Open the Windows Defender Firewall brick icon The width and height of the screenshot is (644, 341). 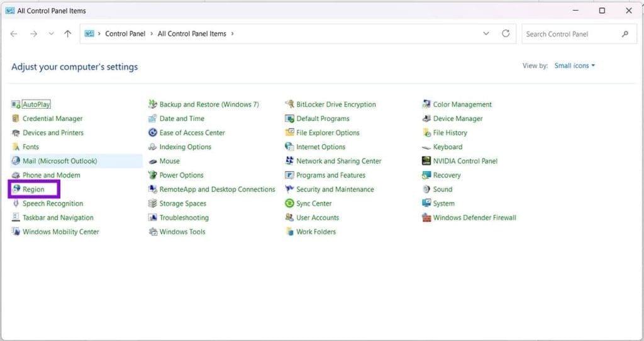426,217
